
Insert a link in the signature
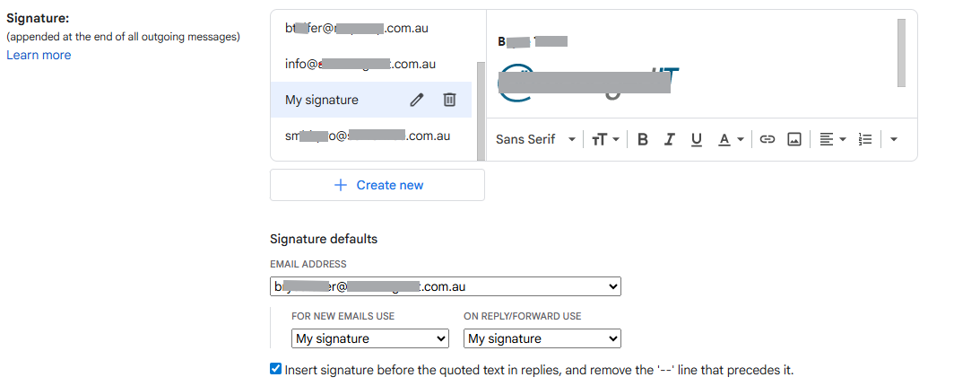pyautogui.click(x=767, y=139)
